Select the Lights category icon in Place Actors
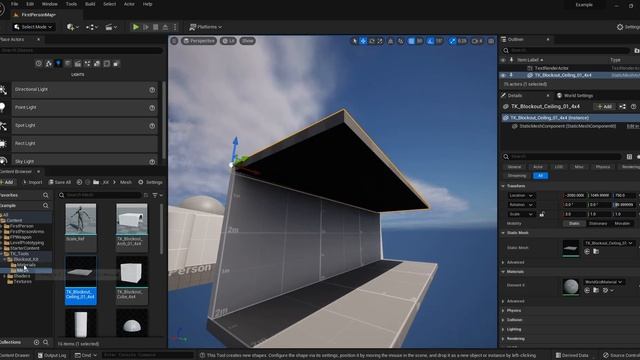Screen dimensions: 640x360 58,64
